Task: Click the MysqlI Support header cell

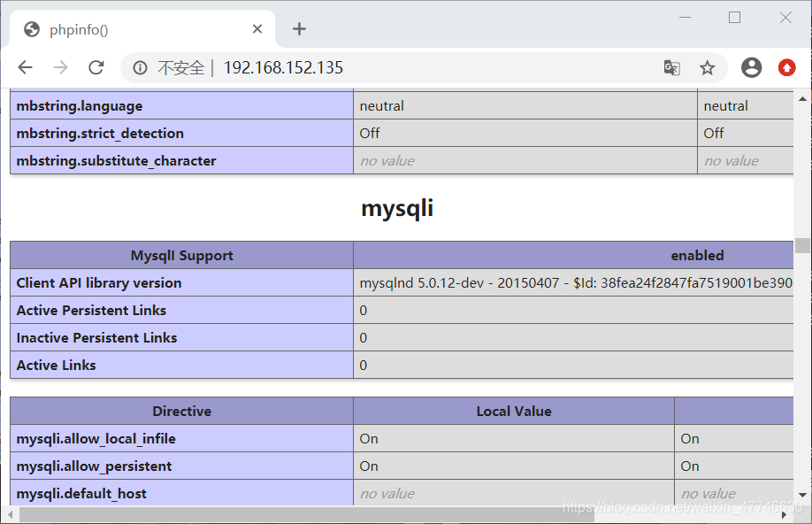Action: [181, 255]
